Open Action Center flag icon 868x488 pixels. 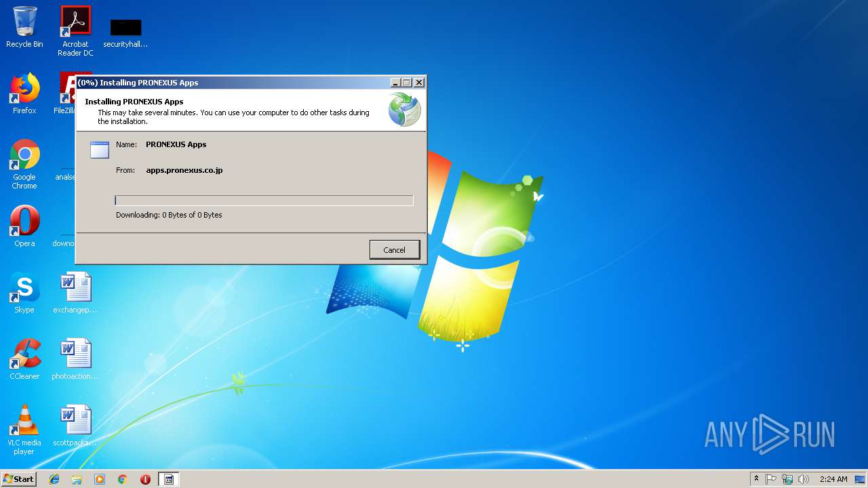point(771,479)
